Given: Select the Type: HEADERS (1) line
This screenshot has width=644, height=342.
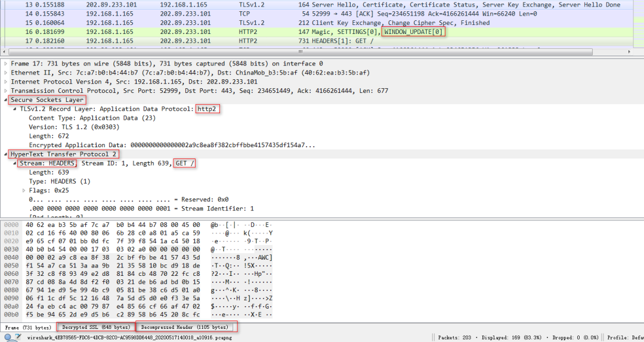Looking at the screenshot, I should [60, 181].
